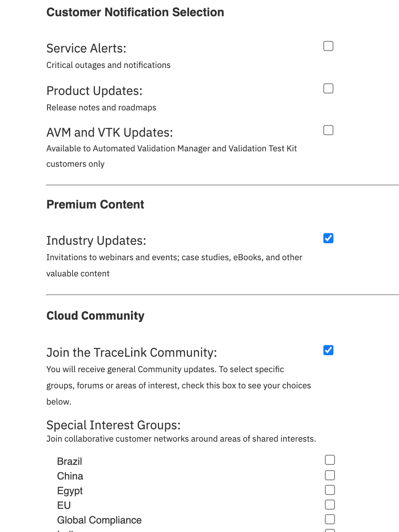The image size is (399, 532).
Task: Toggle the TraceLink Community membership off
Action: (x=328, y=350)
